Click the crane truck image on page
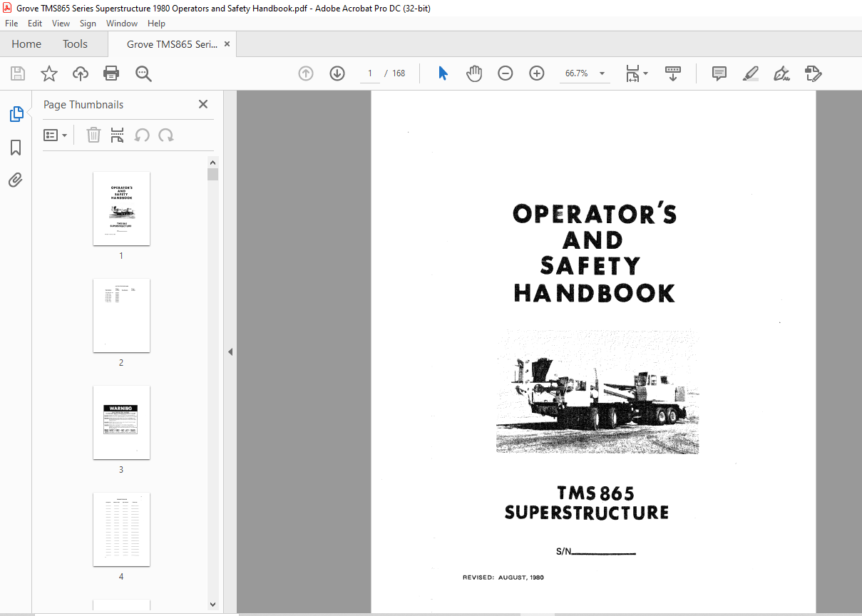The image size is (862, 616). pos(597,391)
